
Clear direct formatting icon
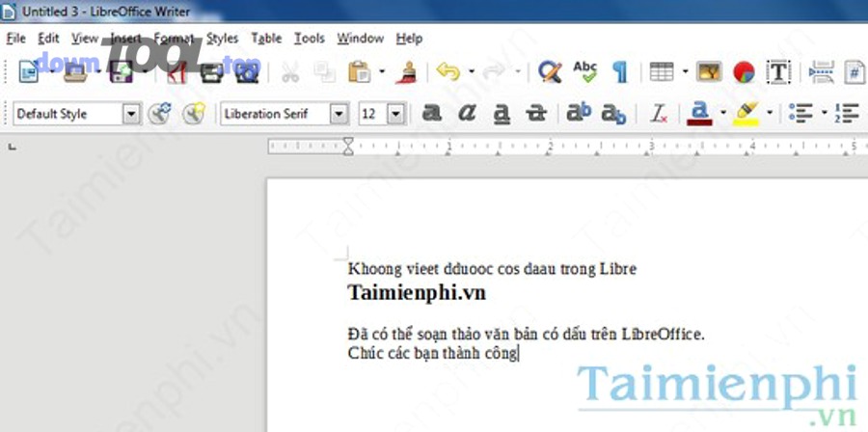[659, 114]
